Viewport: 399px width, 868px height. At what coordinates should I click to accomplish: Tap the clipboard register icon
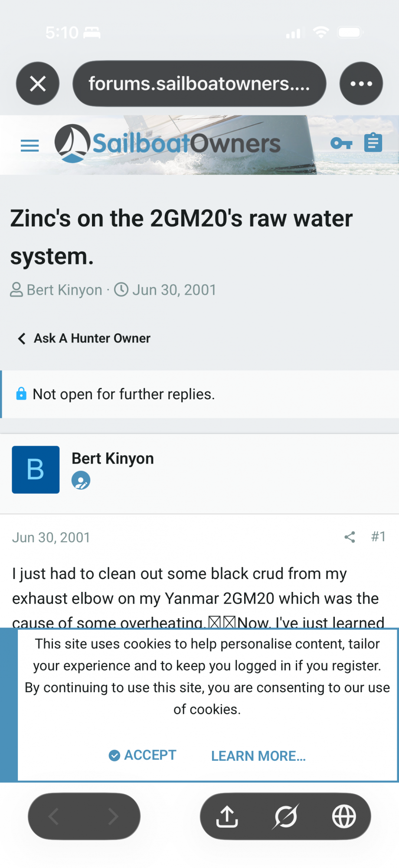[x=373, y=142]
